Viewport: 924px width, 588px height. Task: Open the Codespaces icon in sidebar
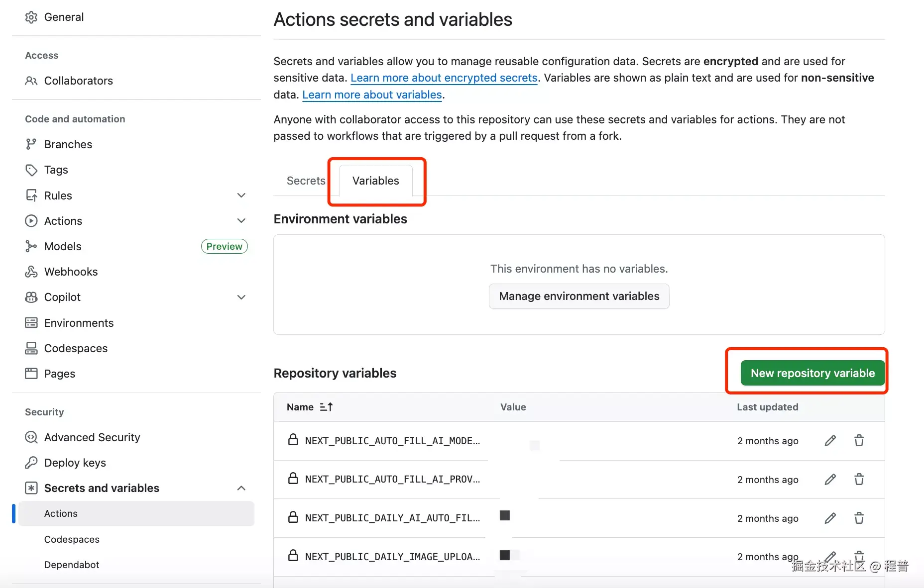pyautogui.click(x=31, y=348)
